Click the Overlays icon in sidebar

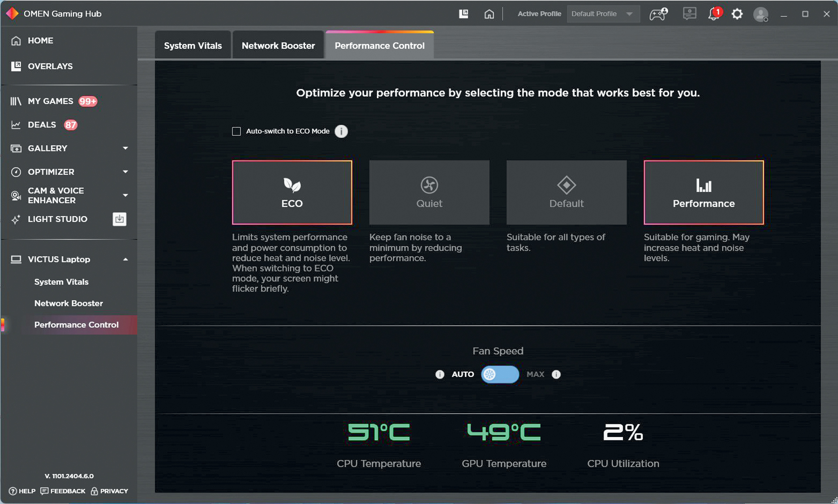[16, 66]
